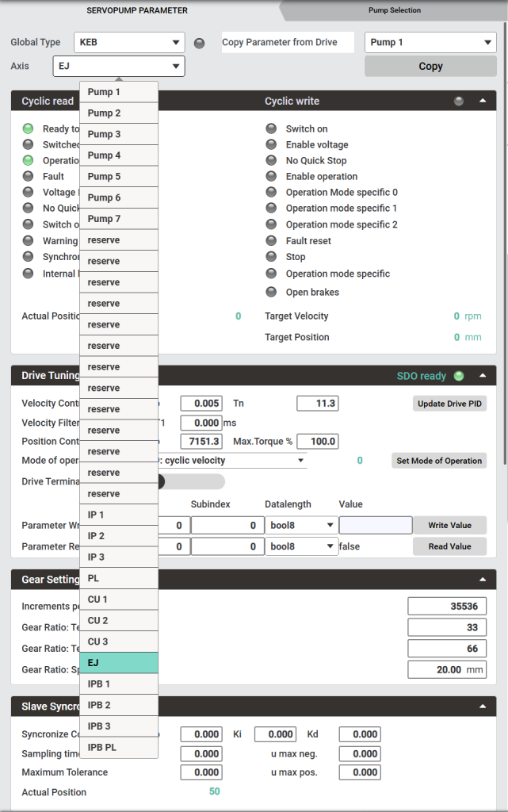Select Pump 4 in the axis list
This screenshot has width=508, height=812.
pos(119,155)
